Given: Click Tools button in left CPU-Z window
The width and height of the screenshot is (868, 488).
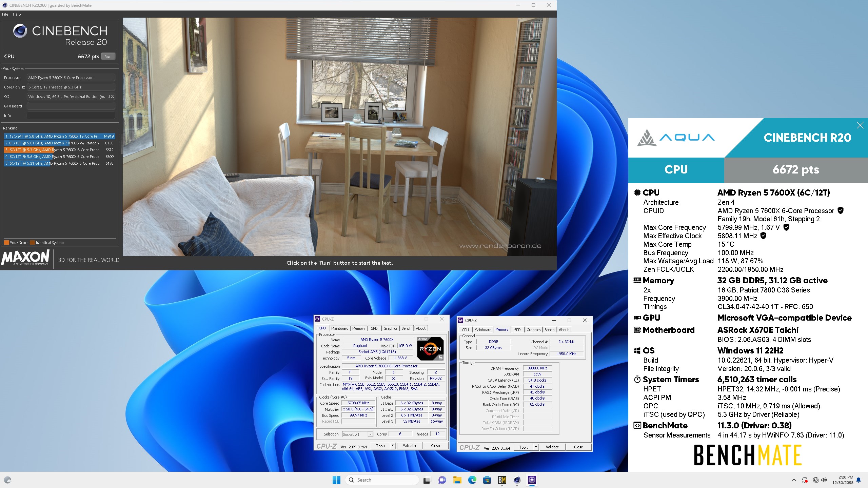Looking at the screenshot, I should point(380,446).
